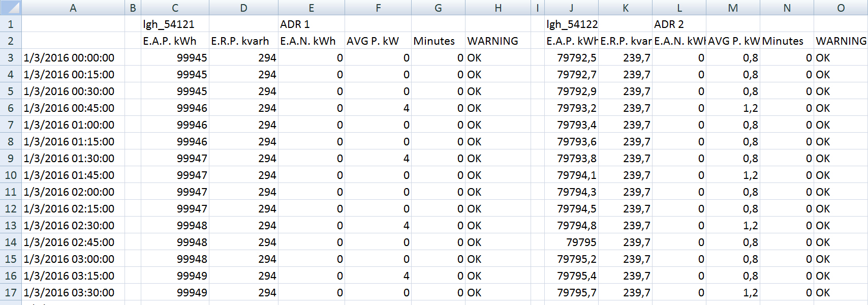The image size is (868, 305).
Task: Select the Minutes heading in column G
Action: (x=438, y=41)
